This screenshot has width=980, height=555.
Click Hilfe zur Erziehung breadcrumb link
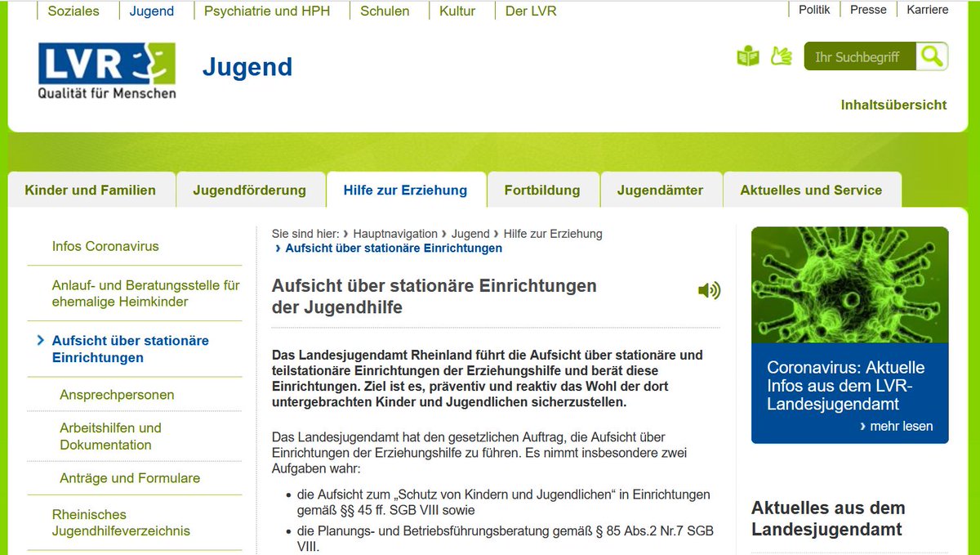click(553, 234)
